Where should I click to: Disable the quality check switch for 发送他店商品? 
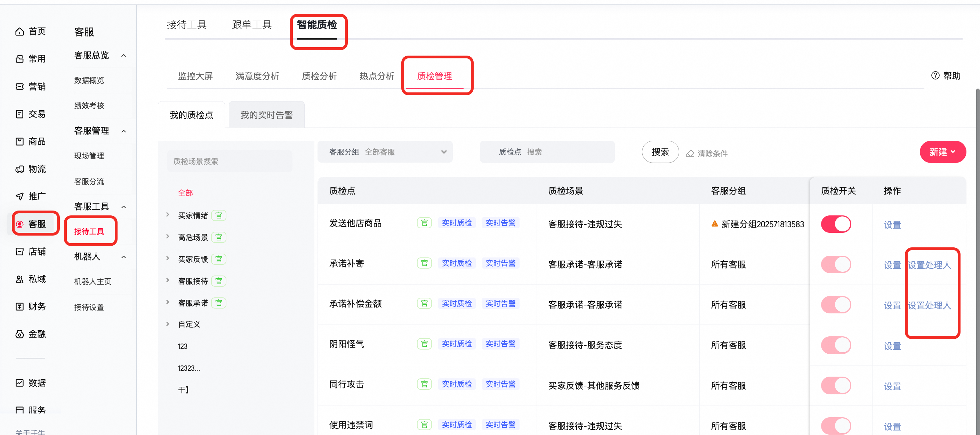pyautogui.click(x=836, y=224)
